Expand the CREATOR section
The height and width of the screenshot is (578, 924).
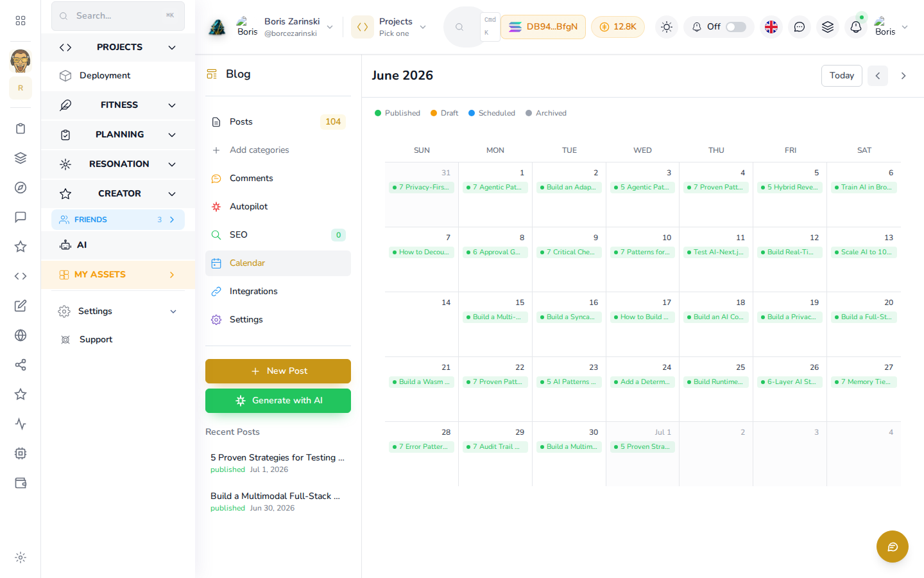[118, 194]
